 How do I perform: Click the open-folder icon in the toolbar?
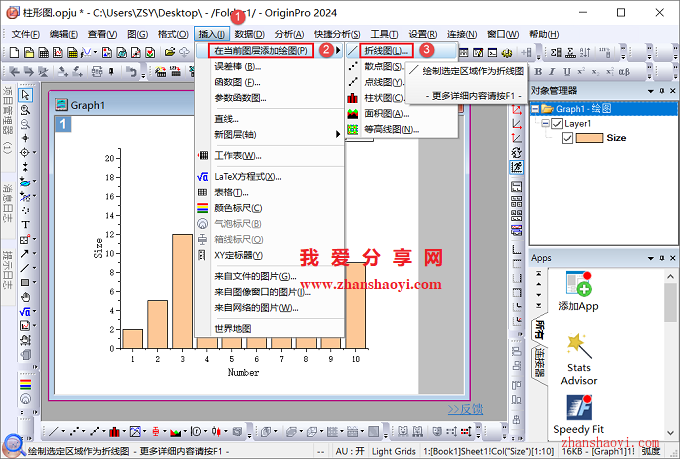170,52
